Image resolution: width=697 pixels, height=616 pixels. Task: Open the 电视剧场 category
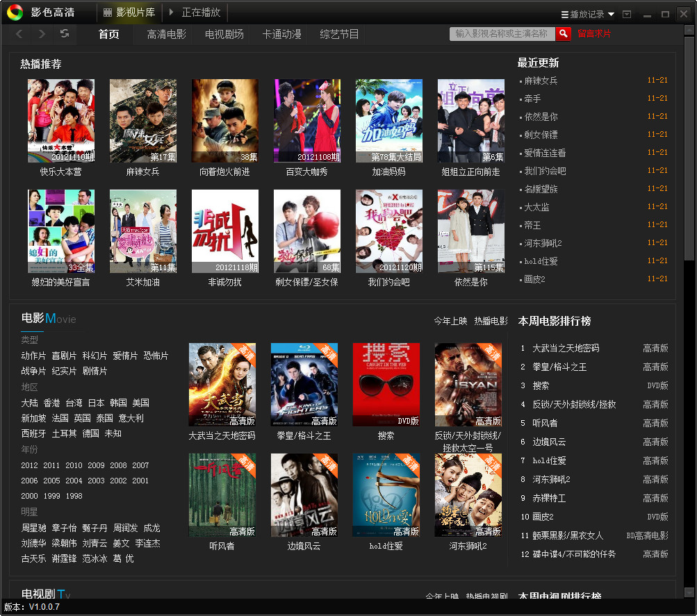(224, 34)
